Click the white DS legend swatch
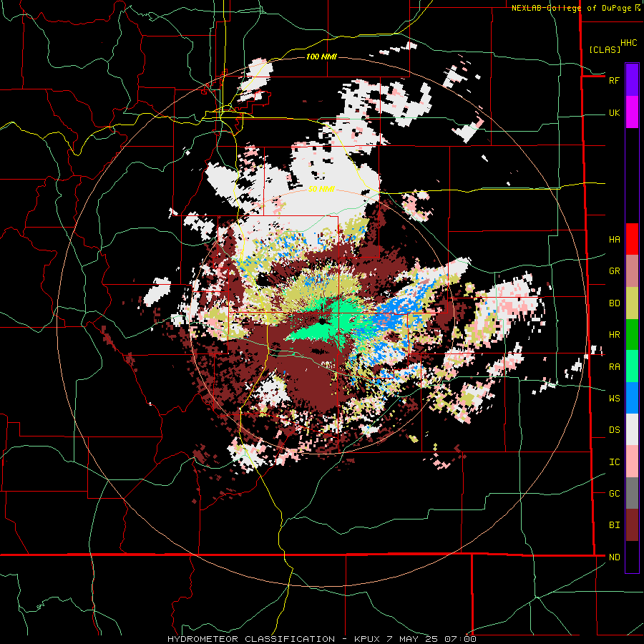This screenshot has width=644, height=644. tap(632, 429)
